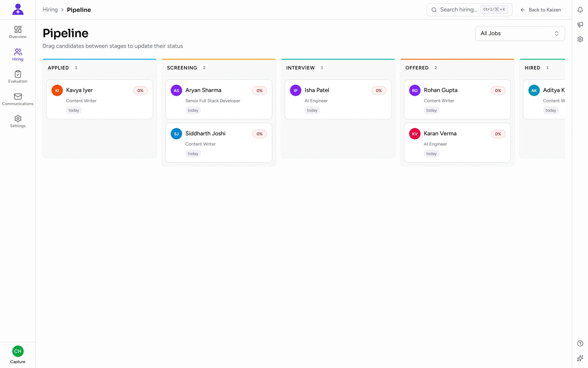Open Karan Verma candidate name
The height and width of the screenshot is (368, 588).
(x=440, y=133)
